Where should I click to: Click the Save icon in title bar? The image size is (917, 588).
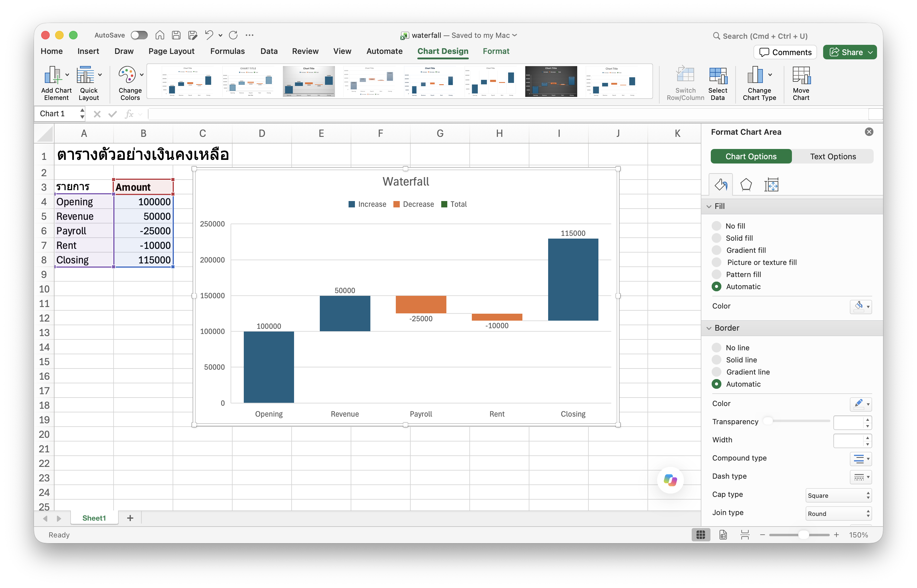tap(176, 35)
